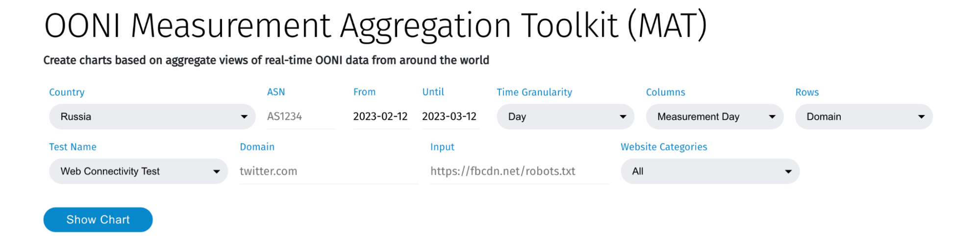
Task: Click the Time Granularity dropdown arrow
Action: 623,117
